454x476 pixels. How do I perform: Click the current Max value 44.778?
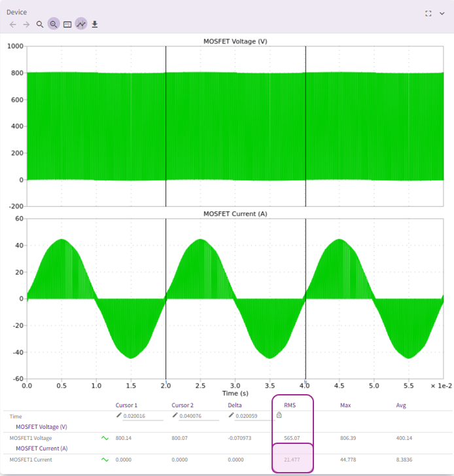tap(348, 460)
